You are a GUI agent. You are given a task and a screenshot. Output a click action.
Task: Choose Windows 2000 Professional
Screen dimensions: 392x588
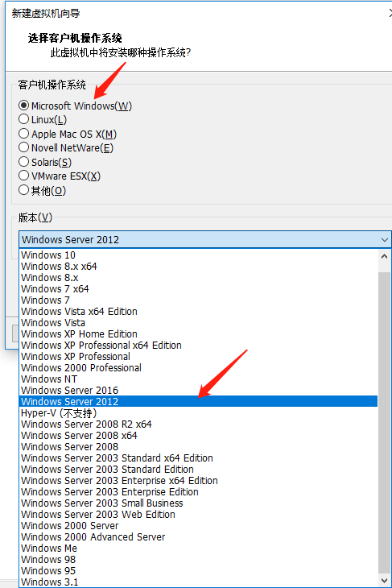pyautogui.click(x=198, y=367)
